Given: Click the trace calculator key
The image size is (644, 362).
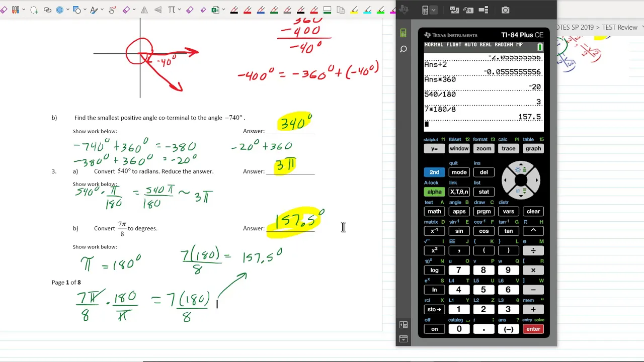Looking at the screenshot, I should (x=508, y=148).
